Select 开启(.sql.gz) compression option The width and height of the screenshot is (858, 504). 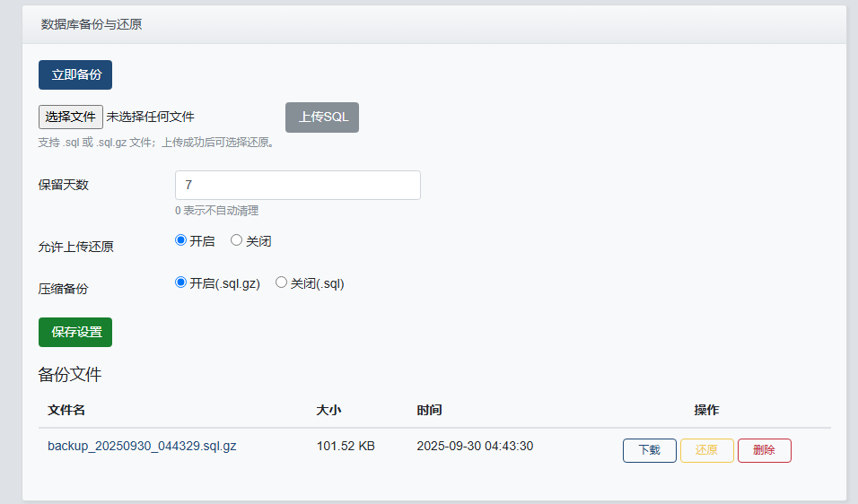pyautogui.click(x=180, y=282)
